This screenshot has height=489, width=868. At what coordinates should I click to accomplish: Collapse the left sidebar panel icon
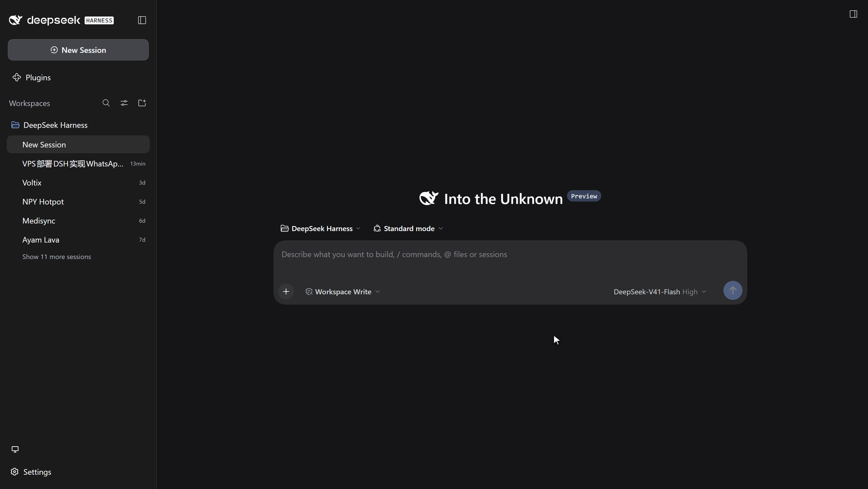pos(142,20)
